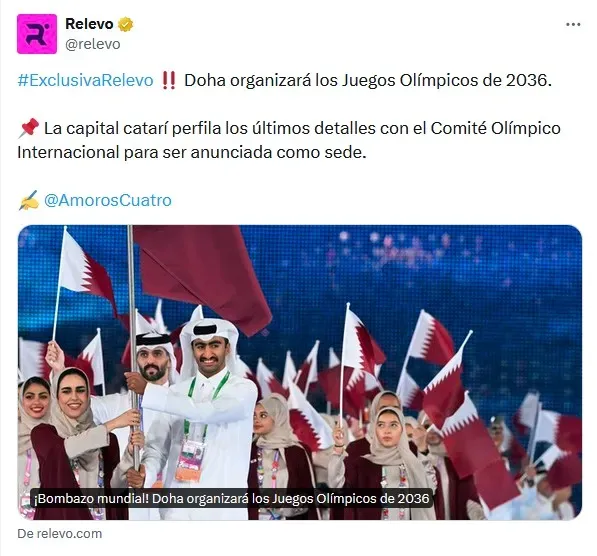This screenshot has height=556, width=597.
Task: Open the three-dot more options menu
Action: coord(573,25)
